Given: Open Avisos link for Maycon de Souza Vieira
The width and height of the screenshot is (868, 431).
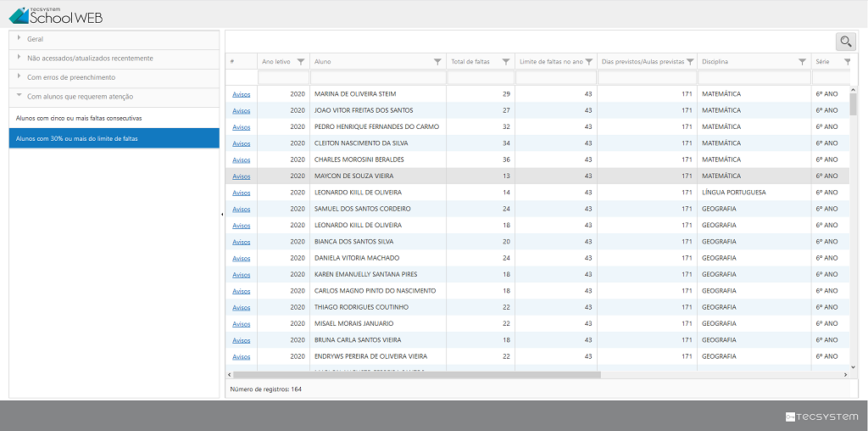Looking at the screenshot, I should [242, 176].
